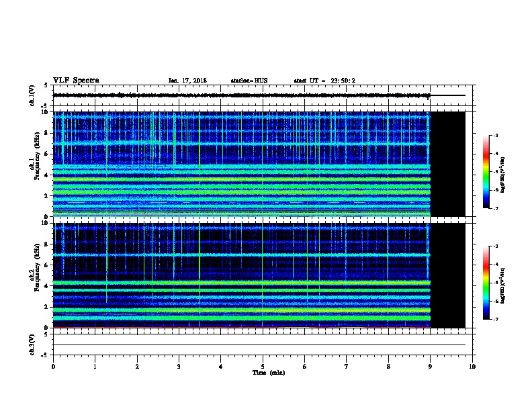
Task: Click the ch.3 flat voltage trace
Action: coord(259,345)
